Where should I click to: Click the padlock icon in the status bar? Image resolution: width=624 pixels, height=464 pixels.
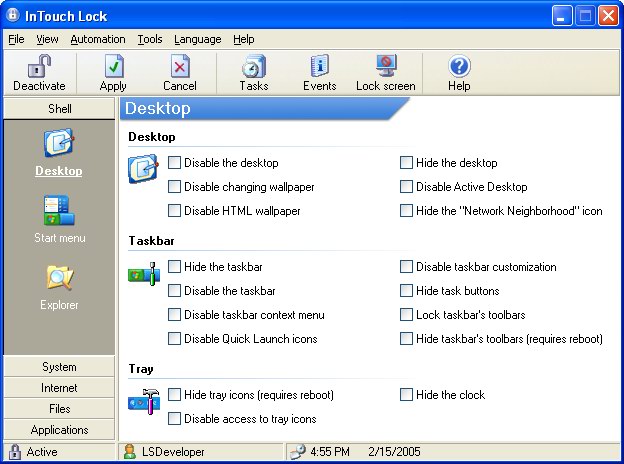pos(15,452)
